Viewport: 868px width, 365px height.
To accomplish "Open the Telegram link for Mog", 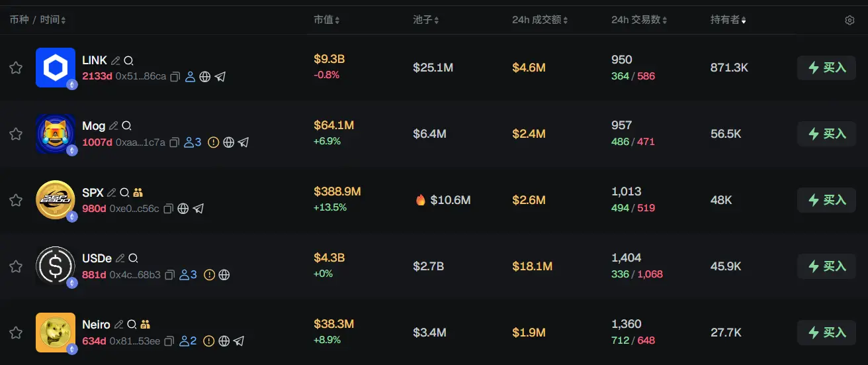I will (x=243, y=142).
